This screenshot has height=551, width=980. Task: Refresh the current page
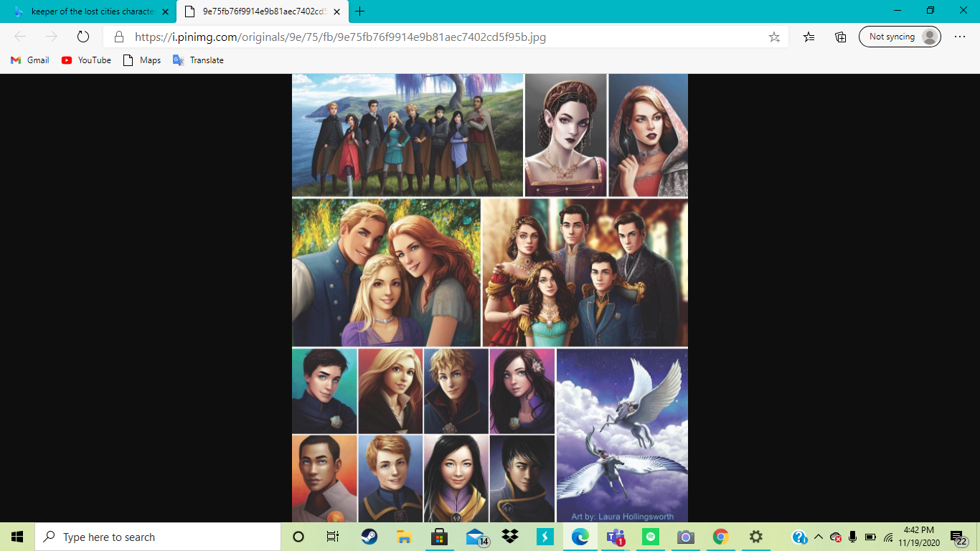point(83,37)
